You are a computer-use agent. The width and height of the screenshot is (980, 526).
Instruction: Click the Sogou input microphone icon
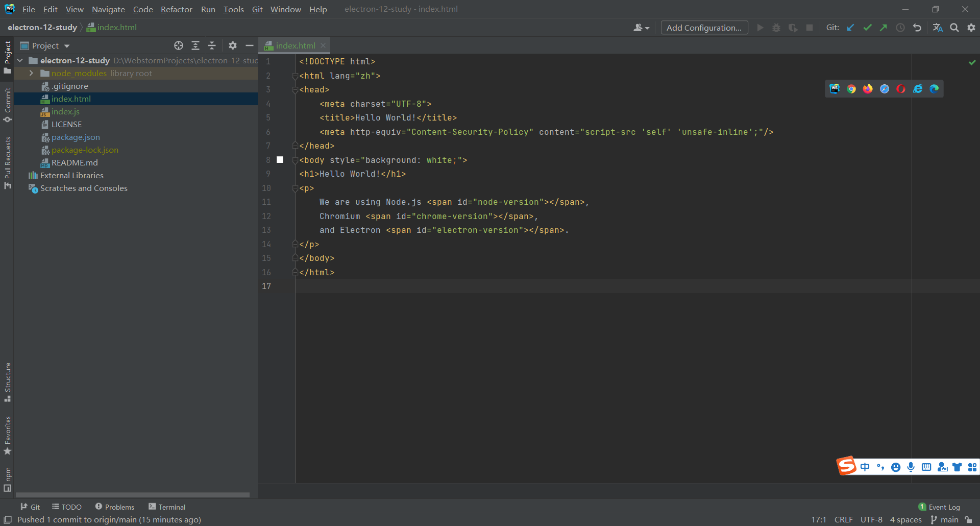(911, 467)
